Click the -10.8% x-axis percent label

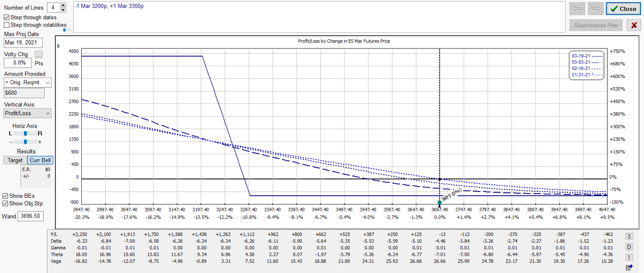249,217
